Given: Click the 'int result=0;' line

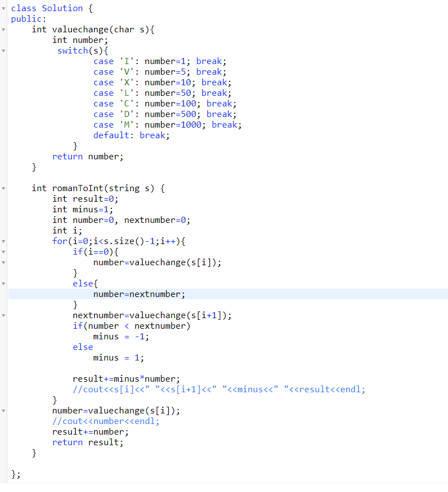Looking at the screenshot, I should point(85,199).
